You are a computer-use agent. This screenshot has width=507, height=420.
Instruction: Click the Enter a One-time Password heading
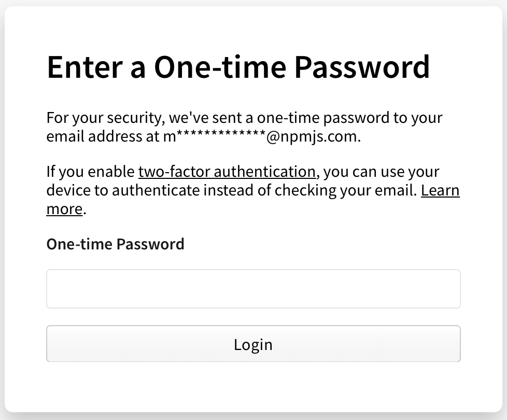(238, 66)
